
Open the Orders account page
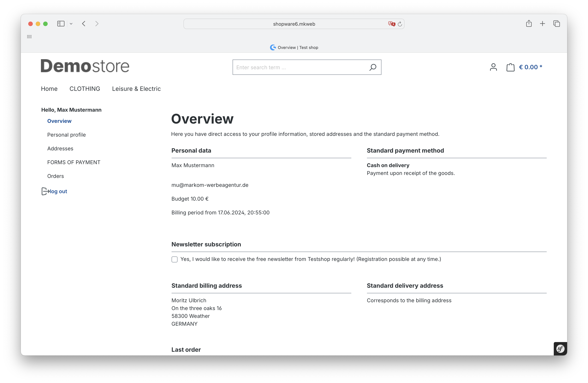(56, 176)
